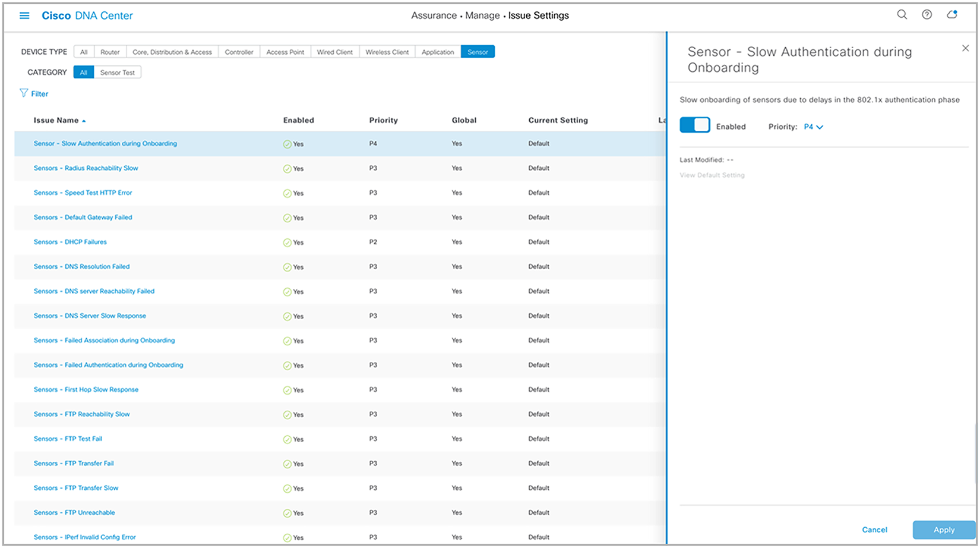Open the Priority P4 dropdown
The width and height of the screenshot is (980, 548).
coord(814,127)
